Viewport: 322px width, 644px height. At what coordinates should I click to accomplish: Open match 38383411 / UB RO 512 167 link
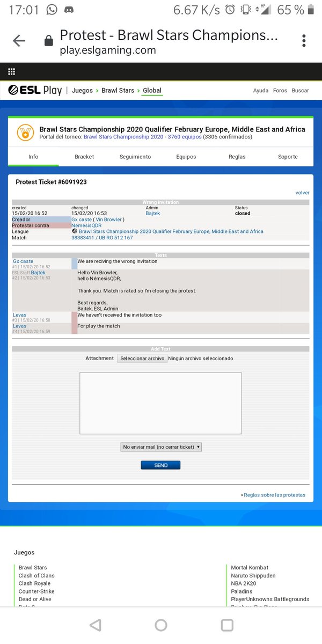[x=102, y=237]
